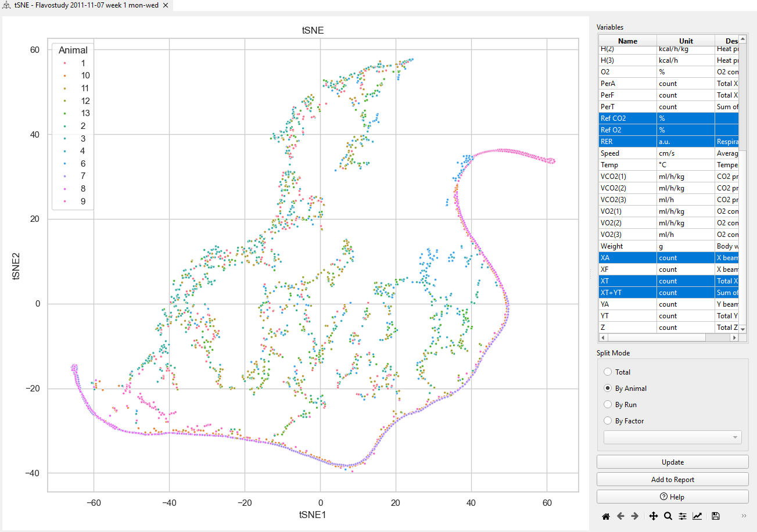
Task: Save the figure using the disk icon
Action: coord(715,516)
